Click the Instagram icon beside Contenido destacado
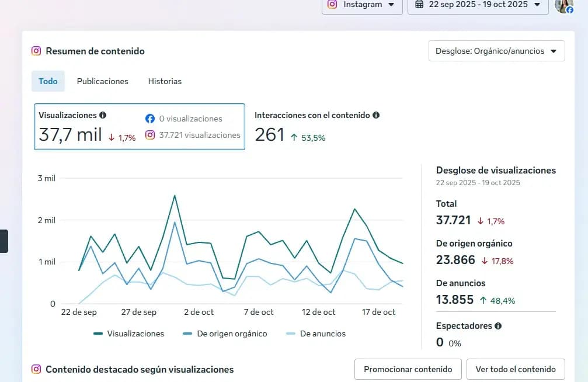The image size is (588, 382). [36, 369]
